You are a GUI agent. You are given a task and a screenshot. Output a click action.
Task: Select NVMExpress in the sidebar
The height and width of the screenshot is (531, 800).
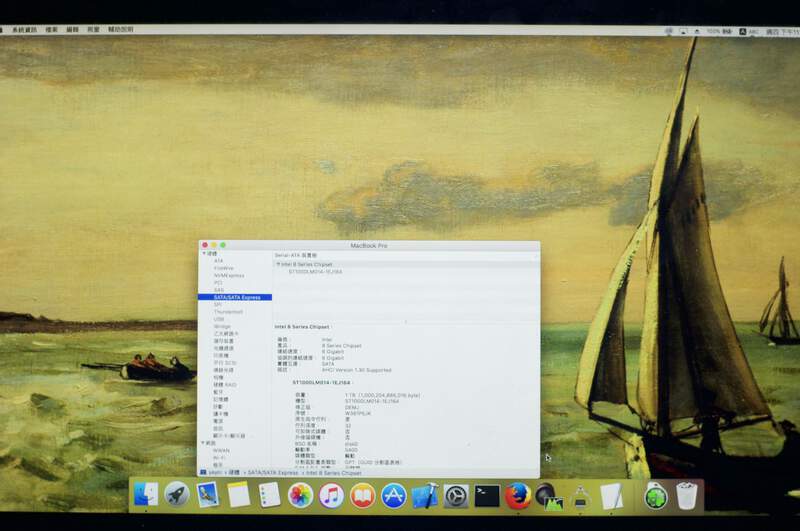tap(229, 275)
